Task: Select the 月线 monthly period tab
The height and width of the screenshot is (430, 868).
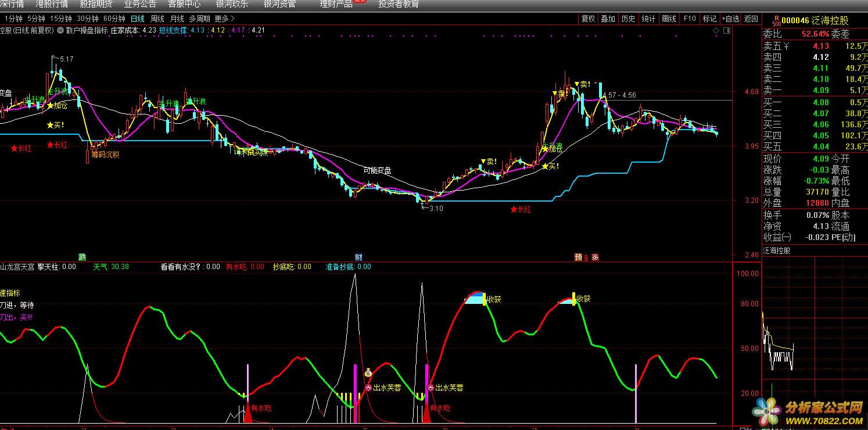Action: pyautogui.click(x=177, y=19)
